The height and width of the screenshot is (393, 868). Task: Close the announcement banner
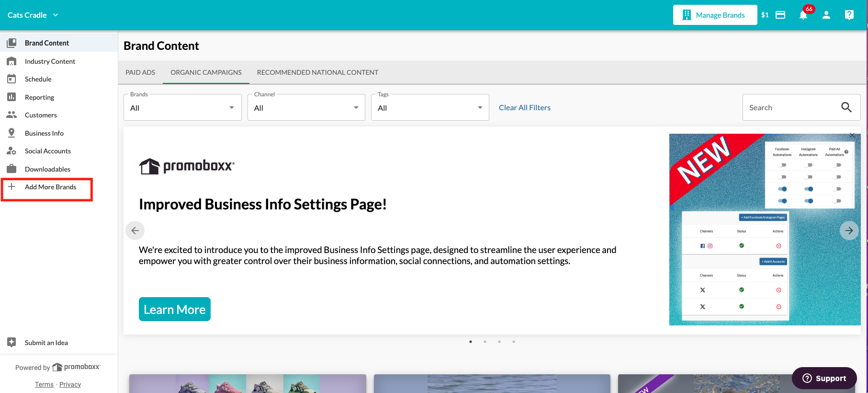(852, 136)
